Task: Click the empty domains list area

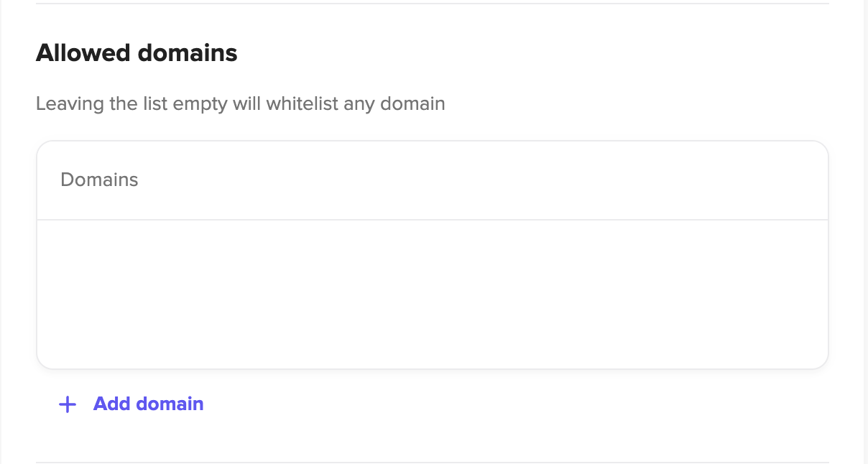Action: pos(433,294)
